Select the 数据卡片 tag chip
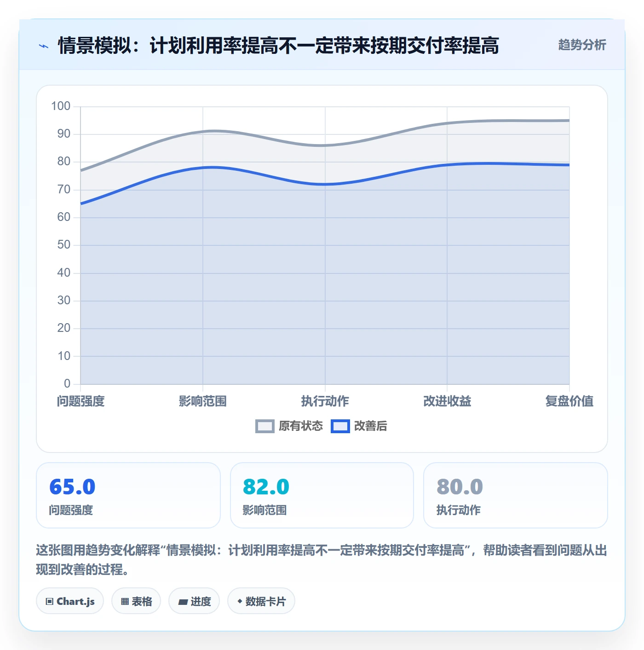This screenshot has height=650, width=644. [x=261, y=601]
